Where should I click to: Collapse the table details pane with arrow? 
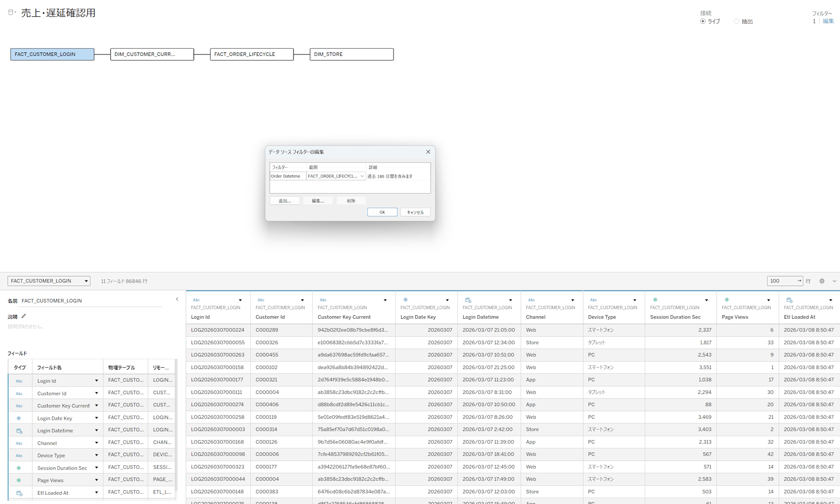point(177,299)
